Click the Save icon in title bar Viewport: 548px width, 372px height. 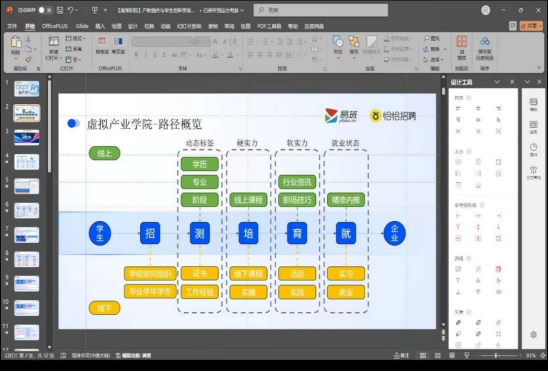pos(60,10)
